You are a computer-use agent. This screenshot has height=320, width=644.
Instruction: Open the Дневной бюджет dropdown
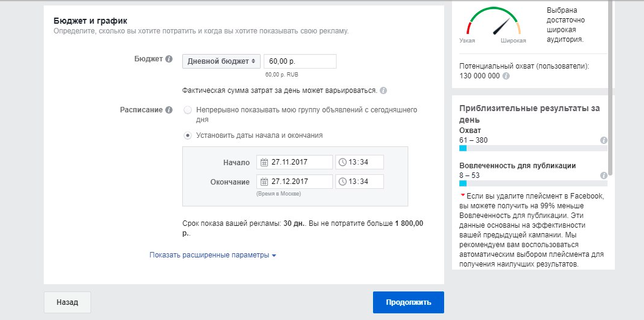click(x=221, y=61)
